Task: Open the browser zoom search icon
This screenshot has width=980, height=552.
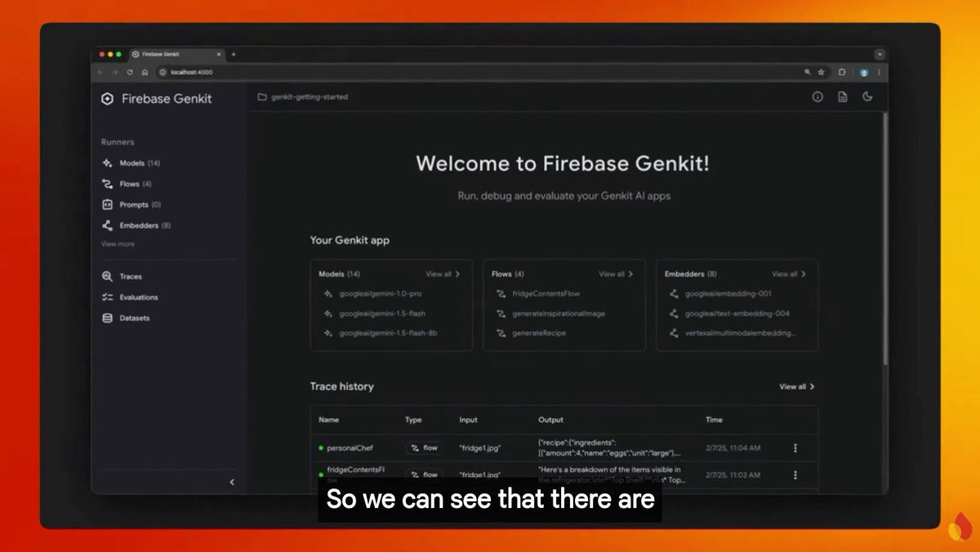Action: click(x=808, y=72)
